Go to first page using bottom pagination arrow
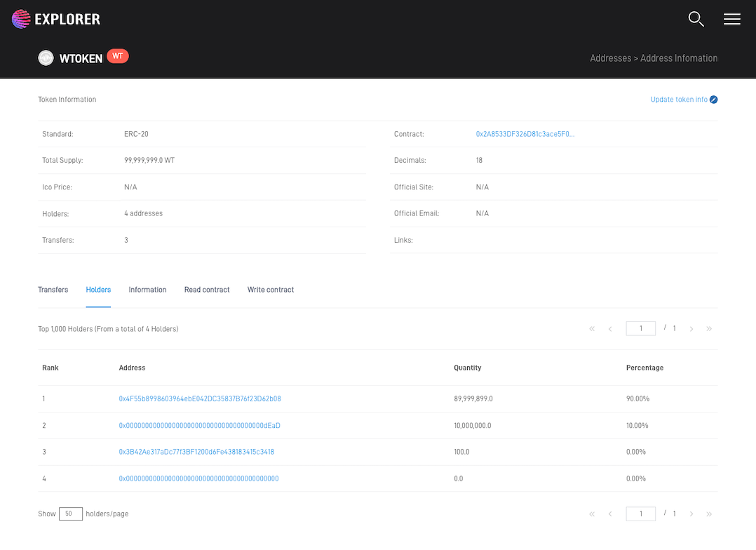Viewport: 756px width, 550px height. [x=592, y=514]
